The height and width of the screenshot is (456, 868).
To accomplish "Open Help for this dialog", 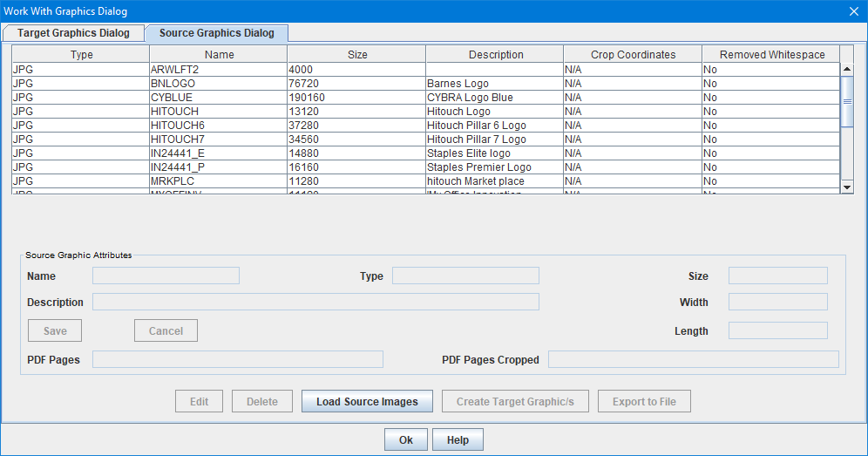I will [x=458, y=440].
